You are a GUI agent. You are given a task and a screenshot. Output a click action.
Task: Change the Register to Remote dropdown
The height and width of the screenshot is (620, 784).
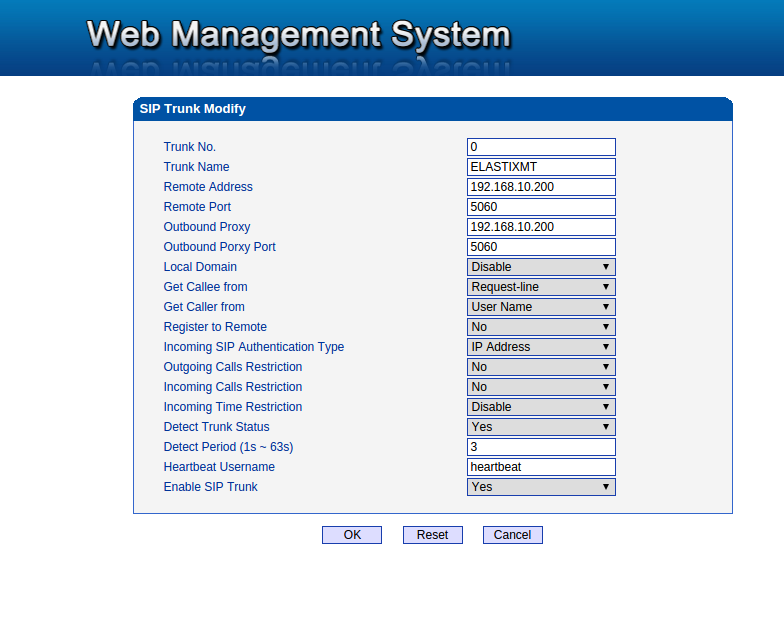pos(541,327)
